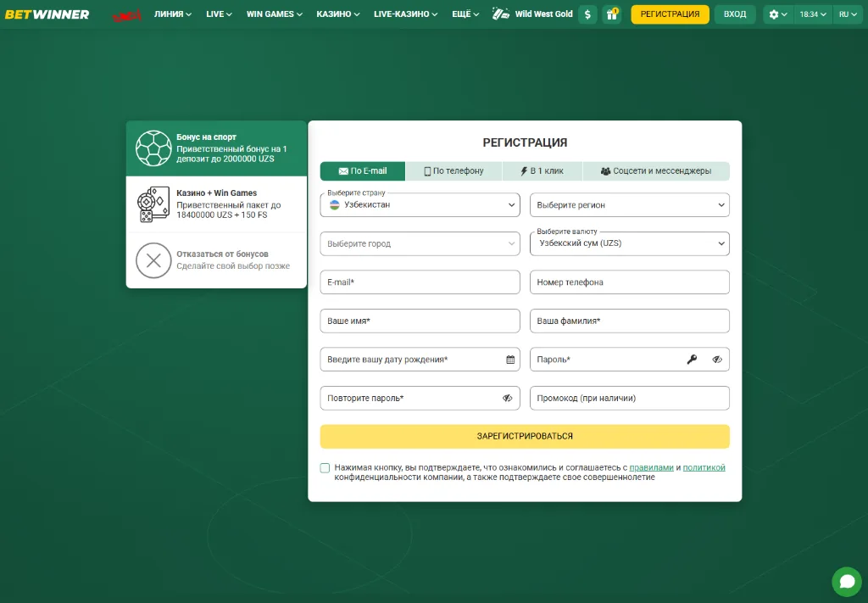Screen dimensions: 868x603
Task: Expand the LIVE menu
Action: tap(219, 14)
